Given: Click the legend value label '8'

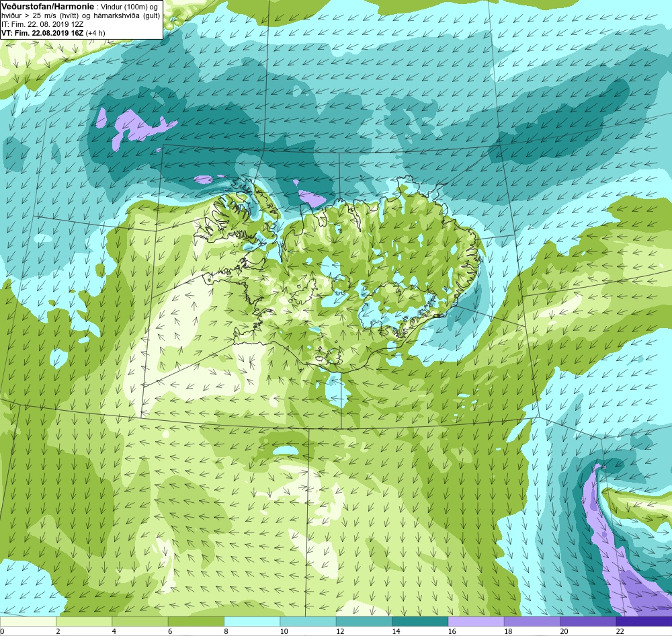Looking at the screenshot, I should (226, 631).
